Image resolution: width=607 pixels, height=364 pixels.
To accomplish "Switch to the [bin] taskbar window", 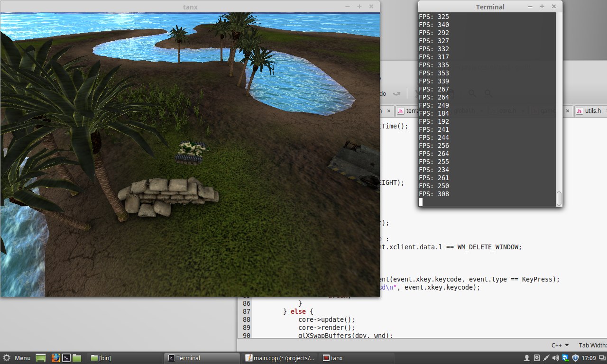I will click(124, 358).
